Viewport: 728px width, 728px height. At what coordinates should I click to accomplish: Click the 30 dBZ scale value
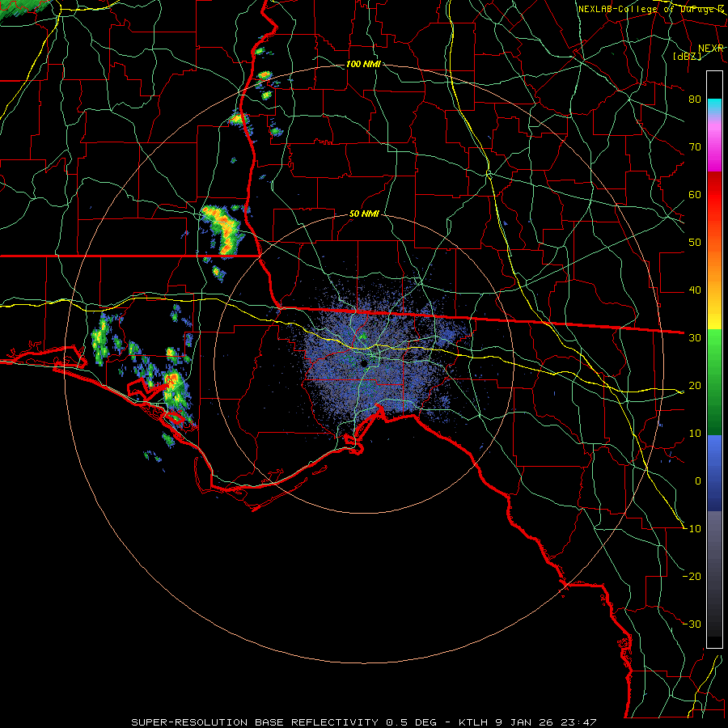pyautogui.click(x=695, y=338)
